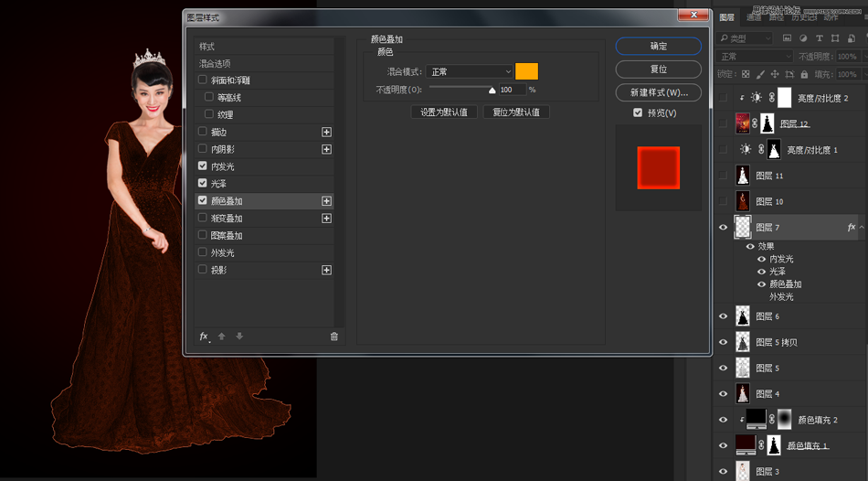The width and height of the screenshot is (868, 481).
Task: Toggle 内发光 effect eye on 图层 7
Action: 762,259
